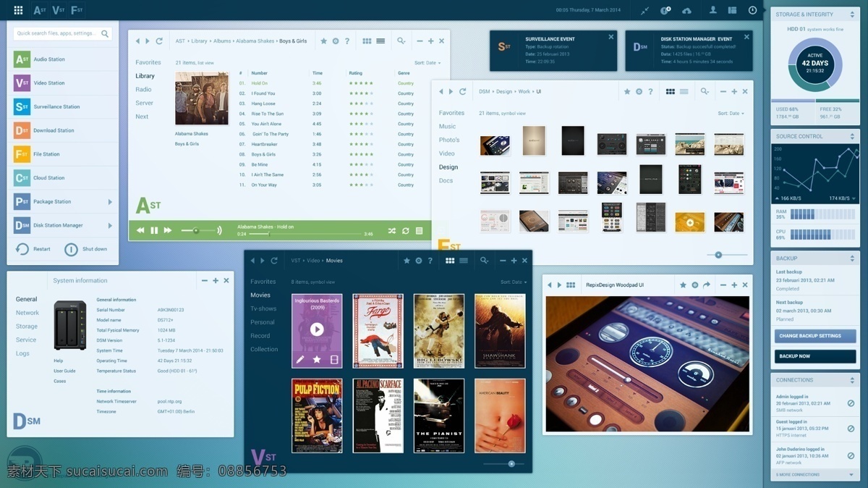Click Change Backup Settings button
This screenshot has height=488, width=868.
[x=815, y=336]
